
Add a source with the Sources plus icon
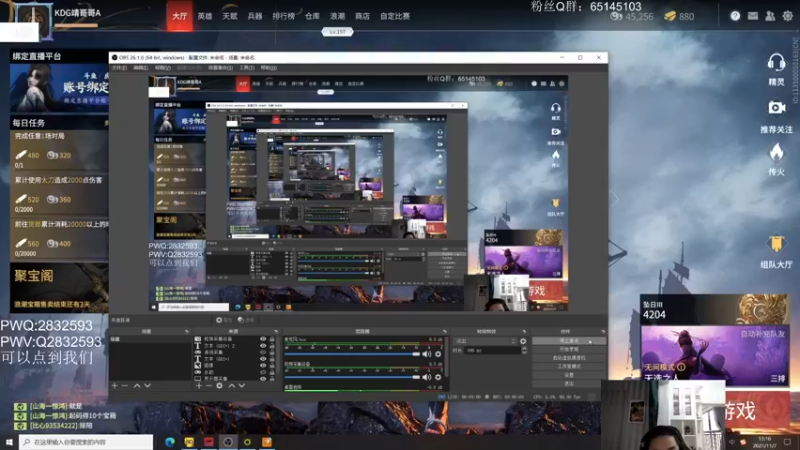[198, 386]
